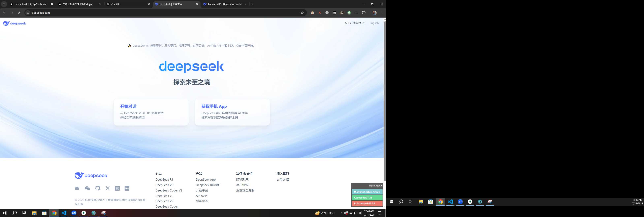The width and height of the screenshot is (644, 217).
Task: Open the DeepSeek VL footer link
Action: [164, 196]
